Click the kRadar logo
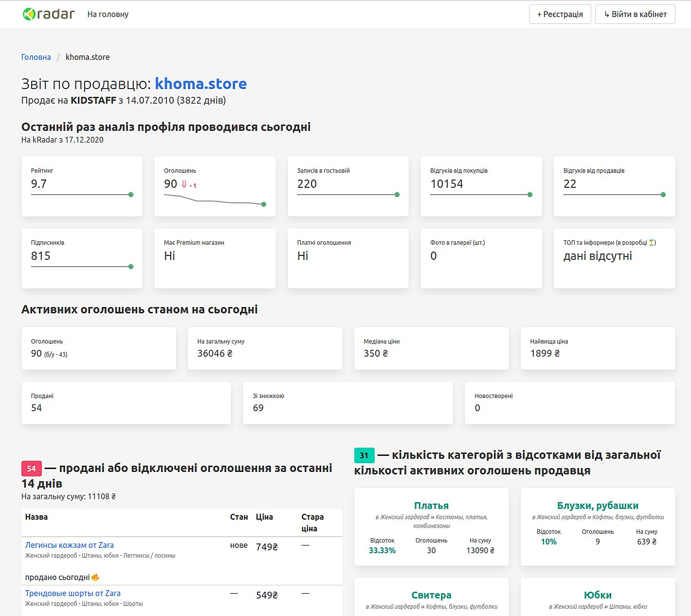Viewport: 691px width, 616px height. point(49,14)
